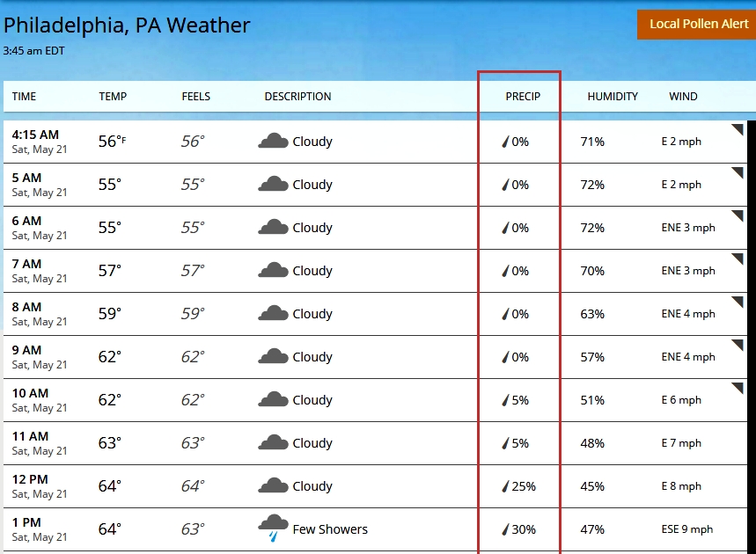The width and height of the screenshot is (756, 554).
Task: Click the WIND column header
Action: click(683, 97)
